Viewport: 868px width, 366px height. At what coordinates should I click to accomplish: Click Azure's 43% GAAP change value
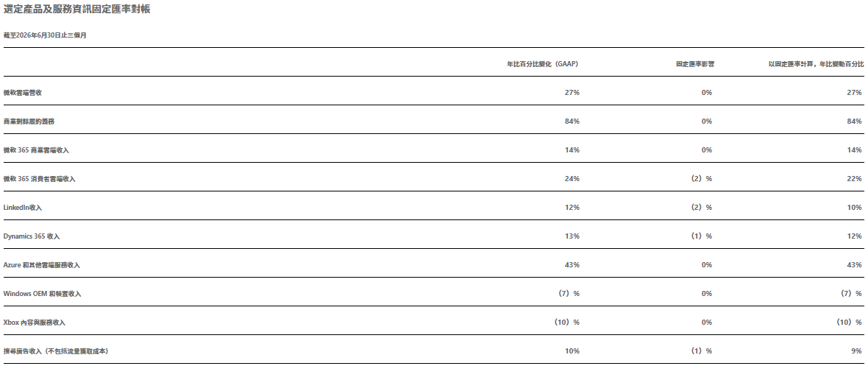[x=572, y=265]
